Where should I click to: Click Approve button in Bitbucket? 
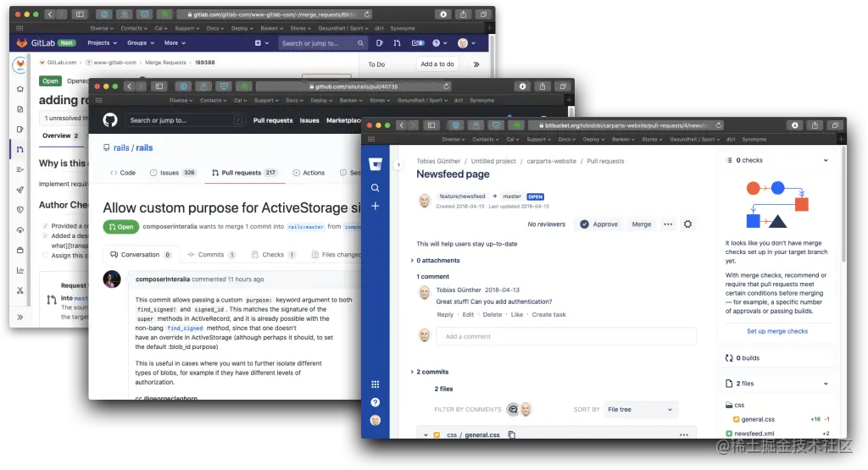(x=599, y=224)
